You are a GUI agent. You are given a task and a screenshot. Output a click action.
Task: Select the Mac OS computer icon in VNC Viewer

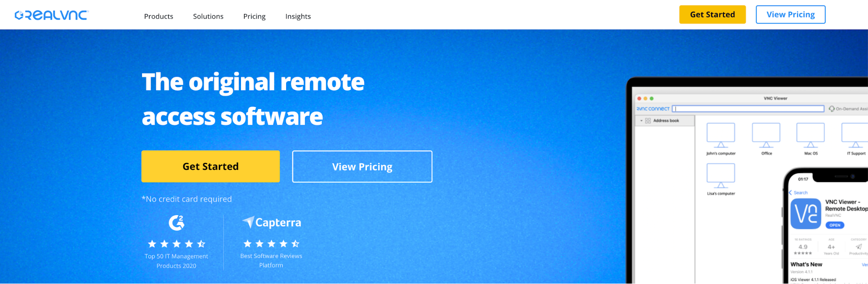(810, 135)
